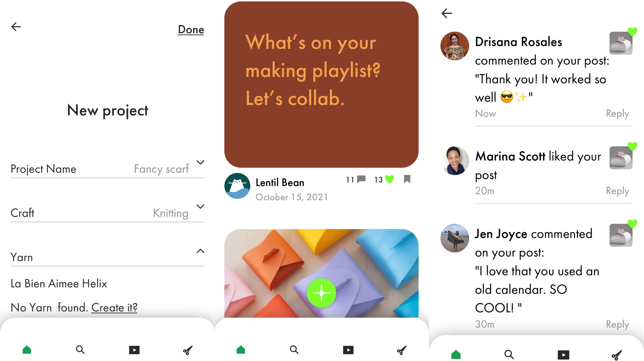The width and height of the screenshot is (644, 361).
Task: Collapse the Yarn section chevron
Action: (200, 251)
